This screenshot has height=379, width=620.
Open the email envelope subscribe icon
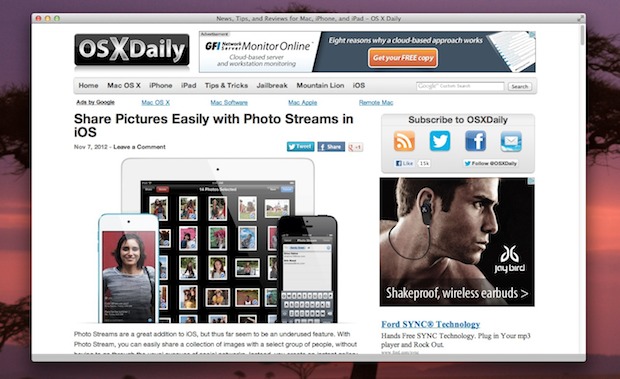pyautogui.click(x=511, y=141)
